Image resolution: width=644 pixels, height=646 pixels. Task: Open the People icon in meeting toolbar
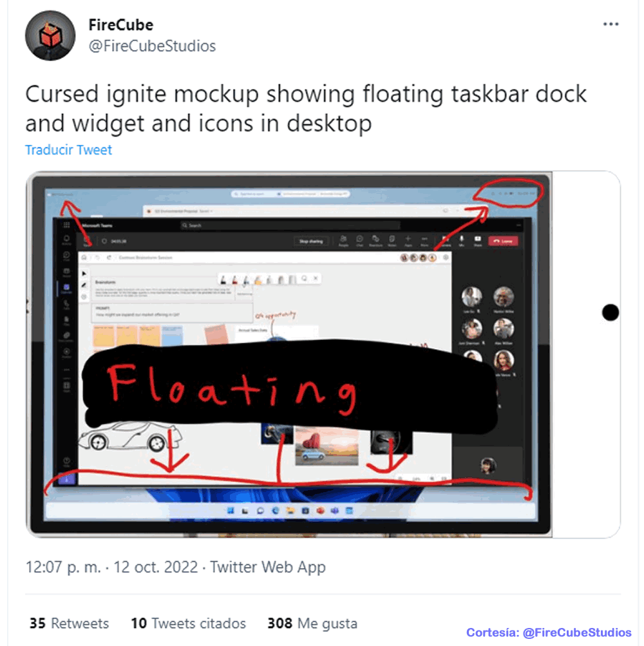point(343,241)
